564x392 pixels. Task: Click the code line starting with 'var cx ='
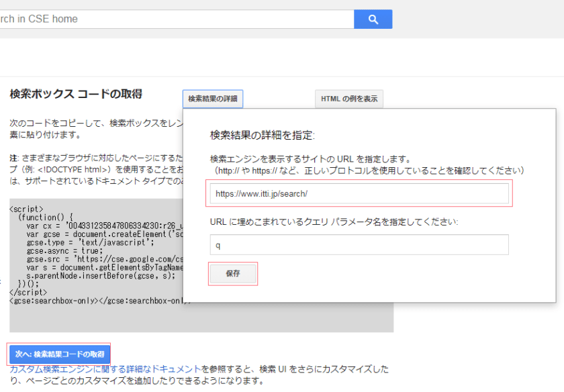pyautogui.click(x=105, y=226)
